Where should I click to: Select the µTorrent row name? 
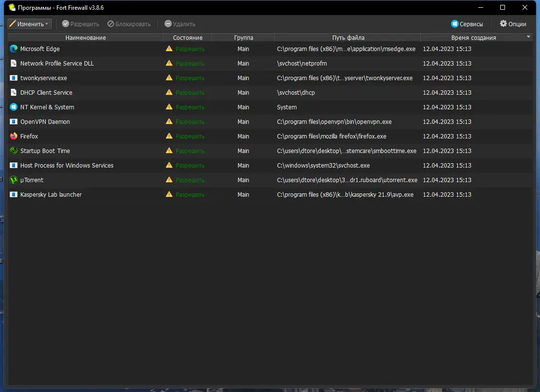click(32, 180)
